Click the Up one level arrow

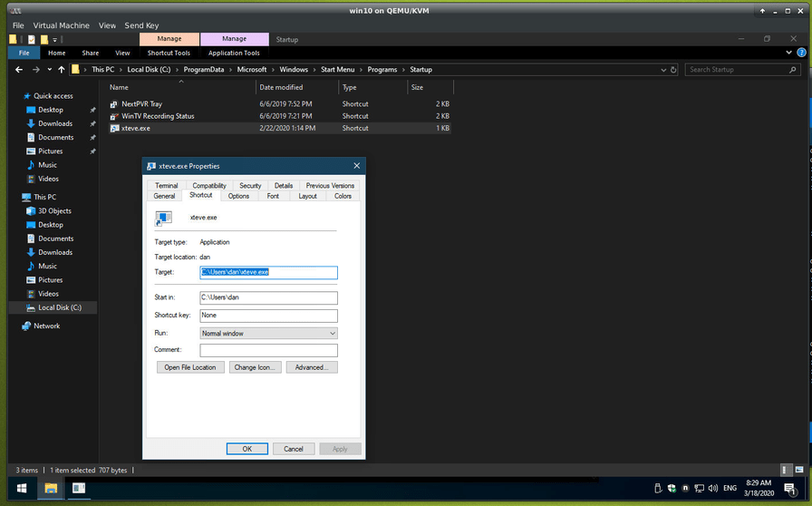coord(62,70)
